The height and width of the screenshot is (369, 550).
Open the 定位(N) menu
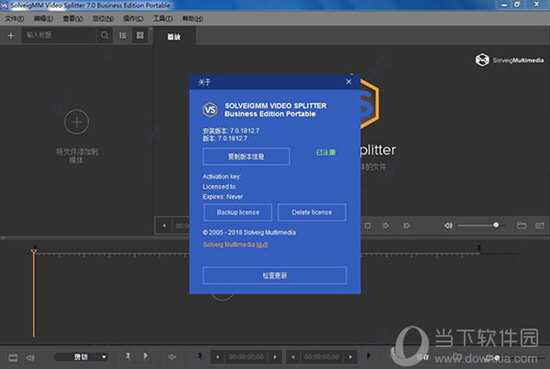tap(103, 19)
